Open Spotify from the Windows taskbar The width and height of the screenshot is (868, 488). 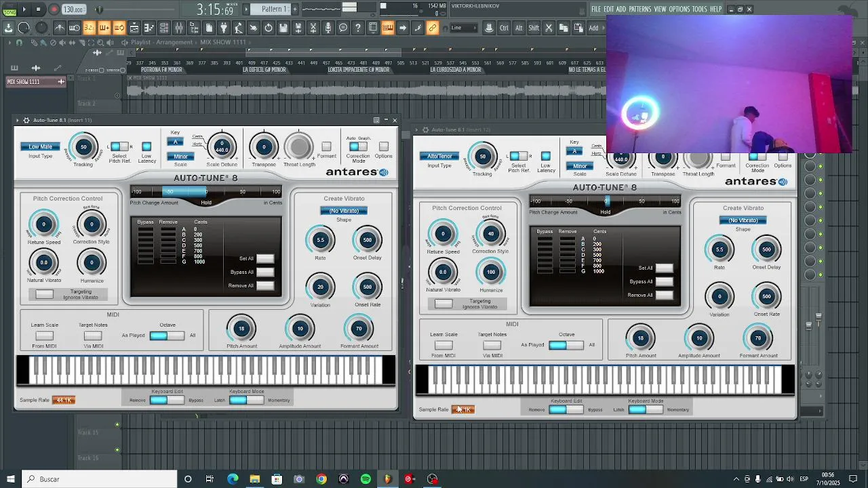366,479
